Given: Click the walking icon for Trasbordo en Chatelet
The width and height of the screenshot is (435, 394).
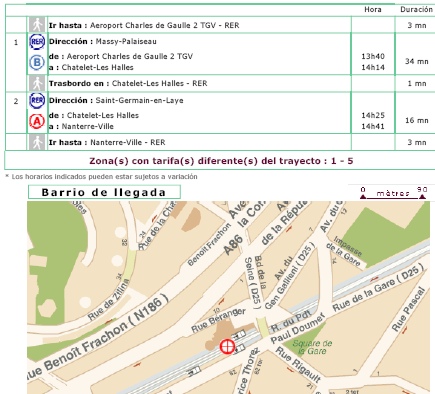Looking at the screenshot, I should tap(37, 83).
